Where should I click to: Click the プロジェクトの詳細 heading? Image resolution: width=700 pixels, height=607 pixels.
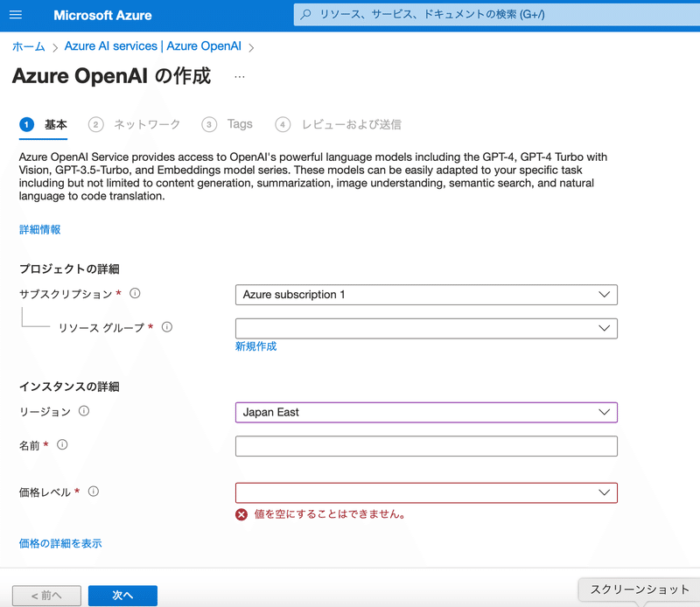coord(69,269)
